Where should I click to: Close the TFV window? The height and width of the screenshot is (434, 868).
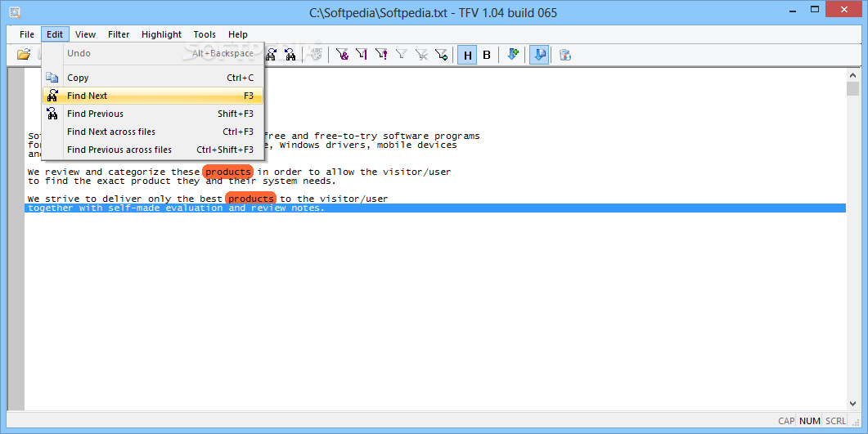point(844,9)
